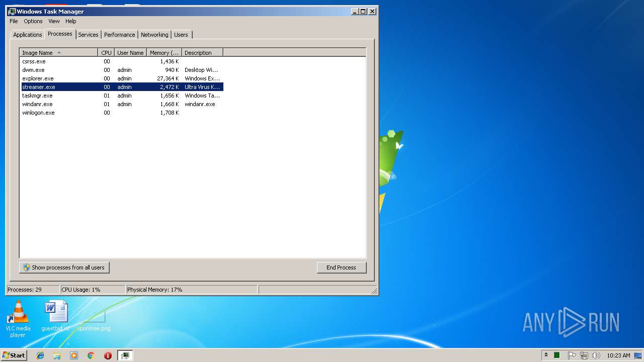644x362 pixels.
Task: Click the End Process button
Action: pos(342,267)
